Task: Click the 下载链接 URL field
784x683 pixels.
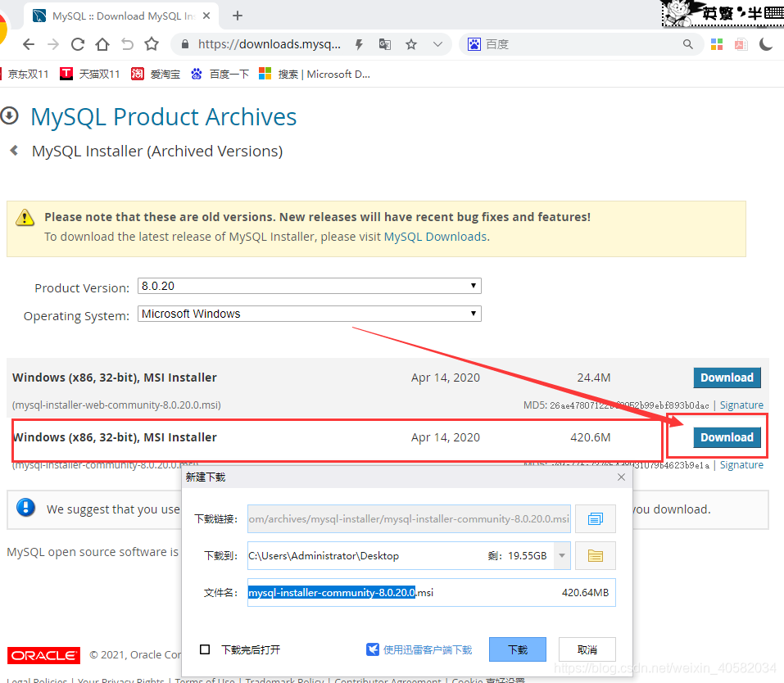Action: (409, 519)
